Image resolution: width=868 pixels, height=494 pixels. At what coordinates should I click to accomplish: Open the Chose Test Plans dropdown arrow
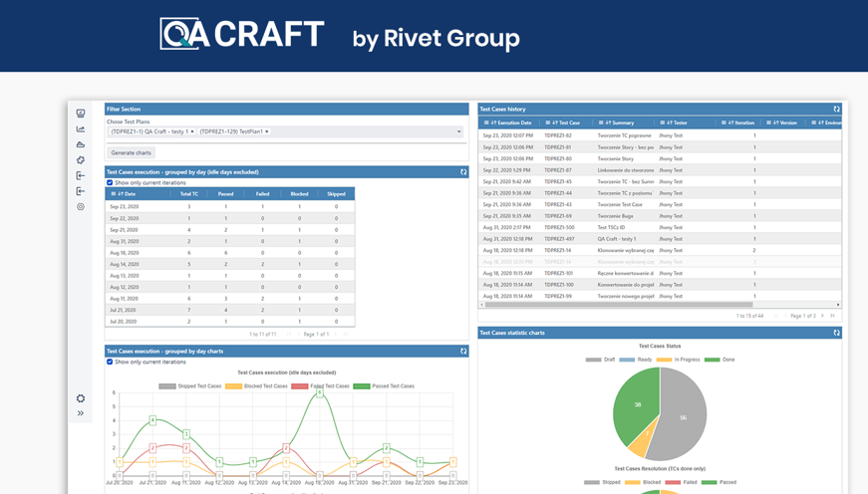[459, 131]
